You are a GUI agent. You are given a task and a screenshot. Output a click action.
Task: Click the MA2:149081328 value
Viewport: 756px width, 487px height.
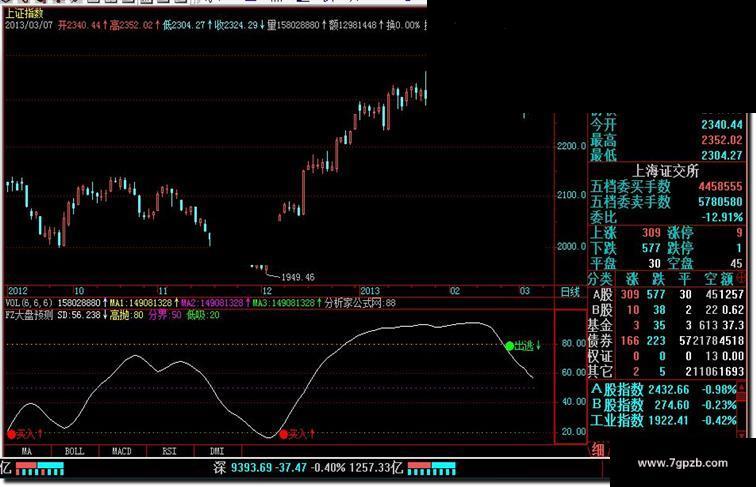point(212,303)
